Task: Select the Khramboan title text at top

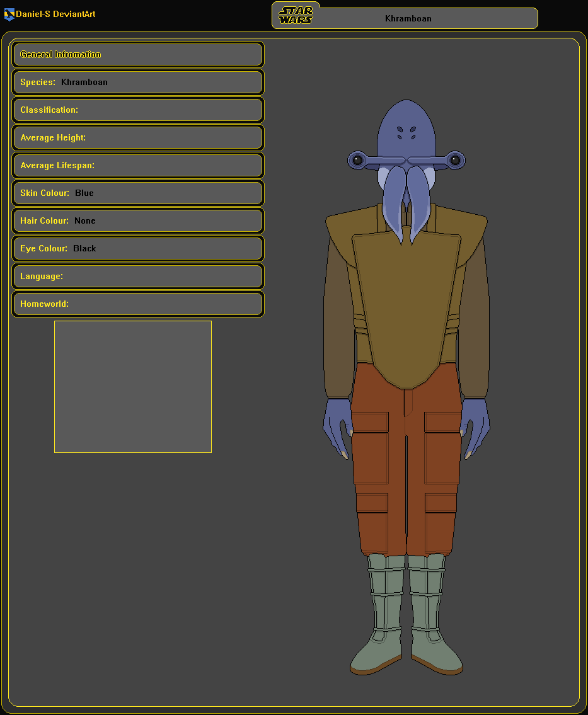Action: [x=408, y=19]
